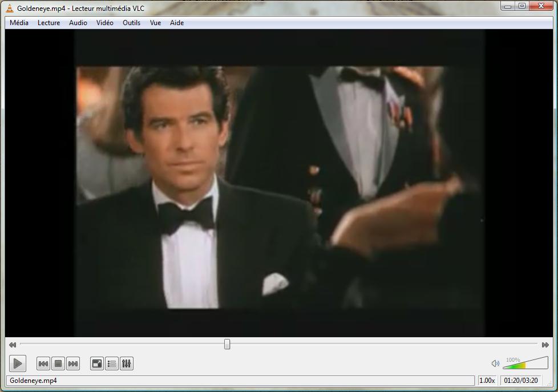The height and width of the screenshot is (392, 558).
Task: Open extended settings equalizer icon
Action: (x=127, y=364)
